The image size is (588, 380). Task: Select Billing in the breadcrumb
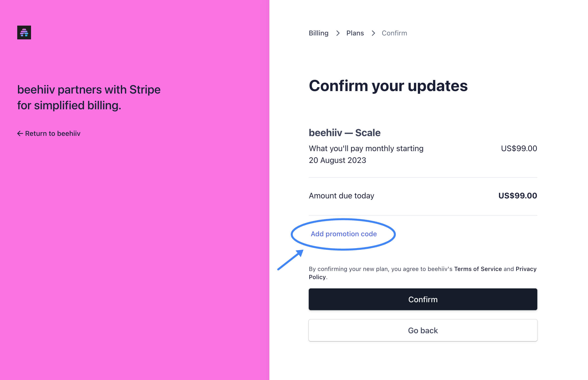pyautogui.click(x=318, y=33)
